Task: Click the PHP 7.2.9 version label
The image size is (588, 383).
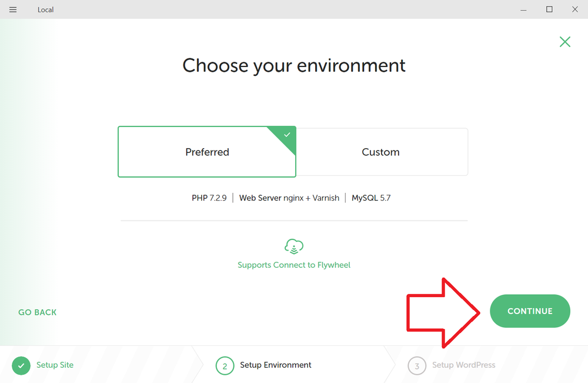Action: [x=209, y=198]
